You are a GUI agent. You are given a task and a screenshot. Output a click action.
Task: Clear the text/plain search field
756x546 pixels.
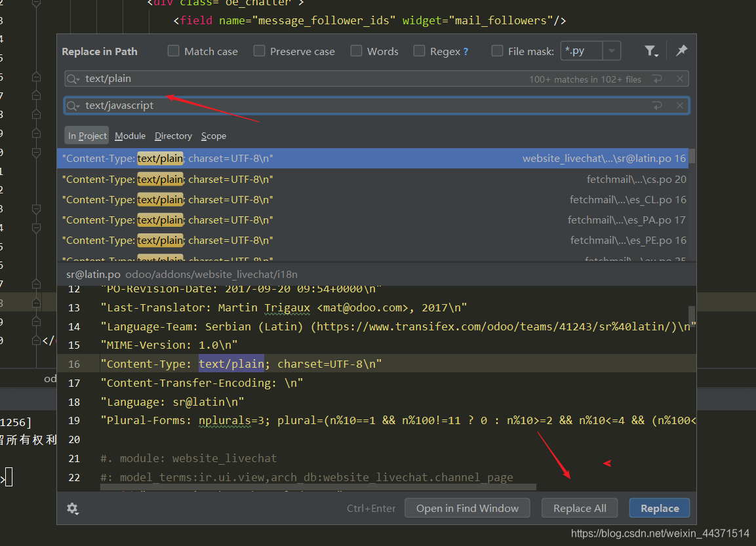(x=680, y=79)
